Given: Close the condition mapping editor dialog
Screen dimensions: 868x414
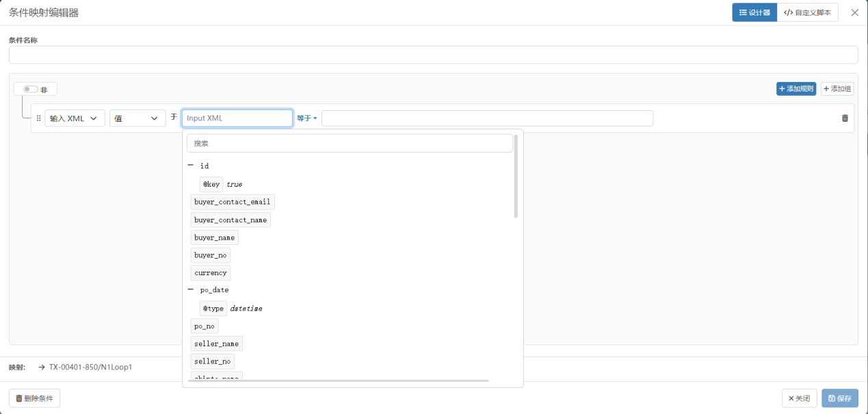Looking at the screenshot, I should [x=854, y=12].
